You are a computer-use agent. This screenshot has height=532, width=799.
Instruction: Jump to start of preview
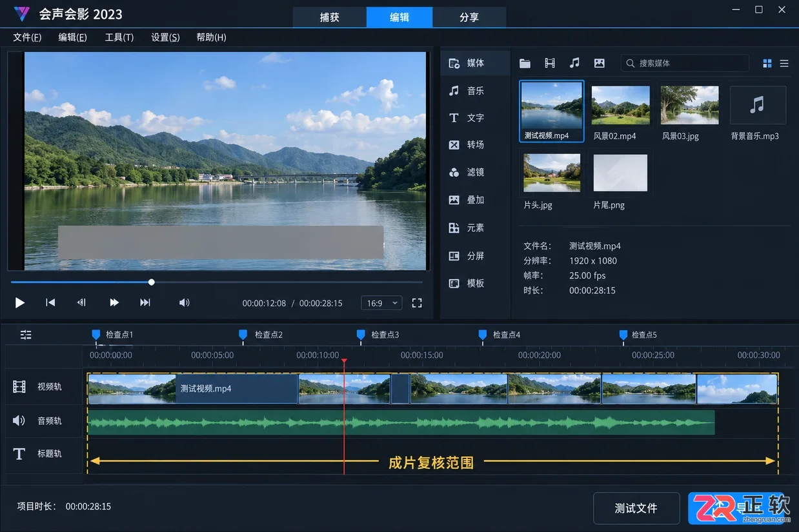click(x=50, y=302)
